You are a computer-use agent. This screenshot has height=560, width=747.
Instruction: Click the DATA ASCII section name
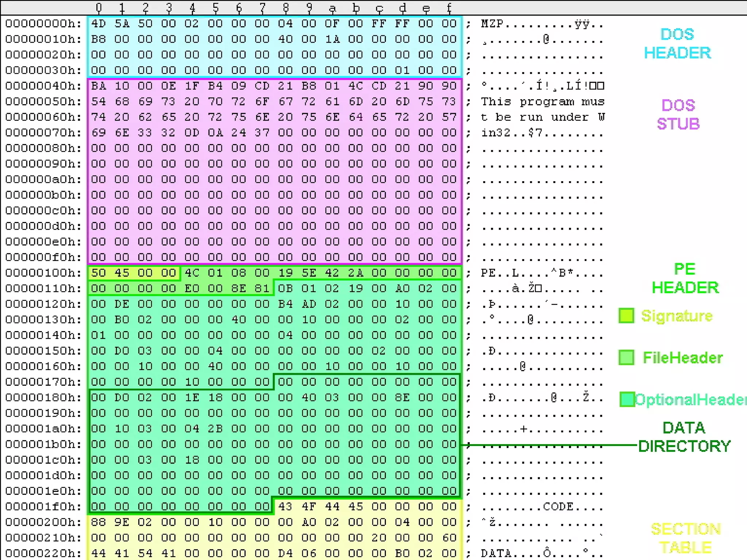(x=496, y=553)
